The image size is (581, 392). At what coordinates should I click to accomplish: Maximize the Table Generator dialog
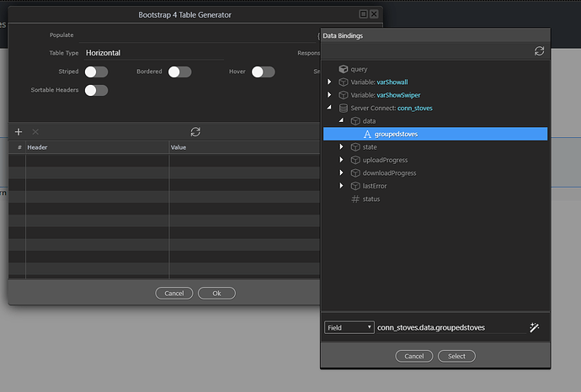tap(363, 14)
